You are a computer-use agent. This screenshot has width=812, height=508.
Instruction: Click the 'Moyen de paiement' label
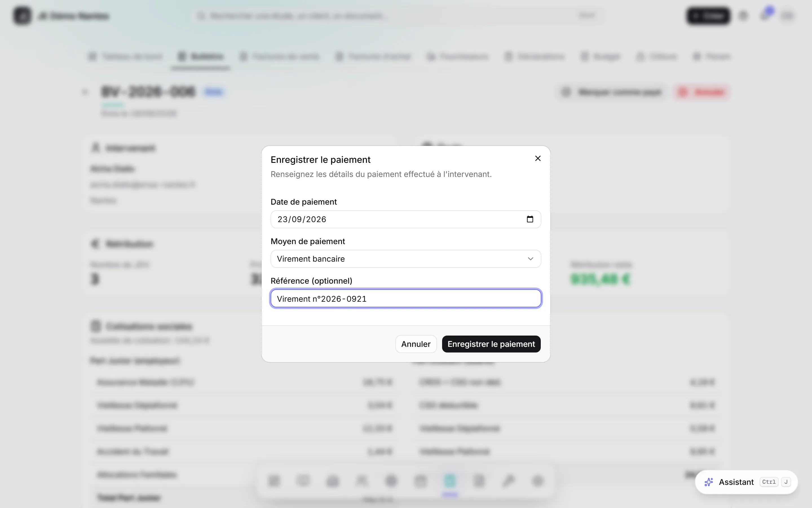pos(308,241)
